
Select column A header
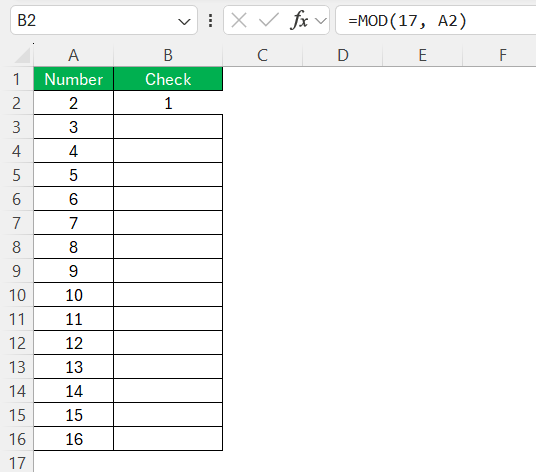[73, 55]
